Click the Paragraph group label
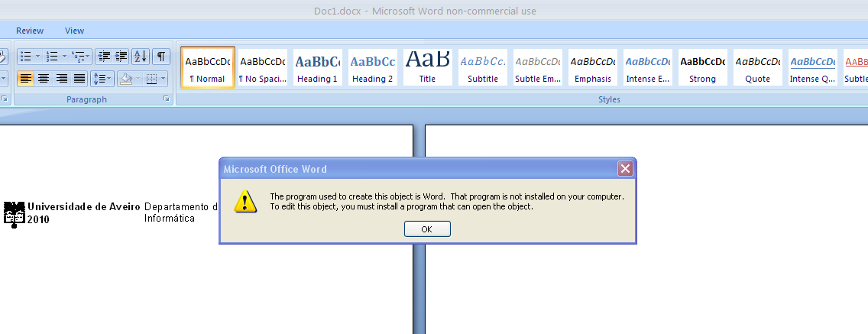The image size is (868, 334). (86, 99)
